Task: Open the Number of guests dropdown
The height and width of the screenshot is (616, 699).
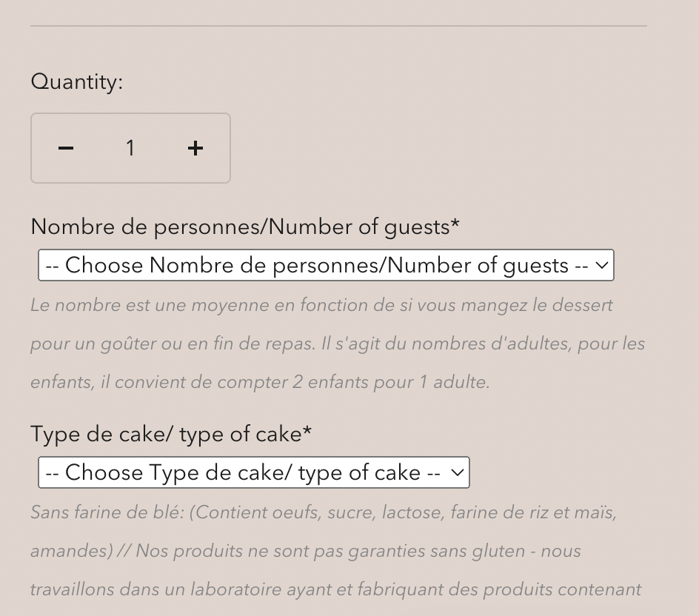Action: click(x=326, y=265)
